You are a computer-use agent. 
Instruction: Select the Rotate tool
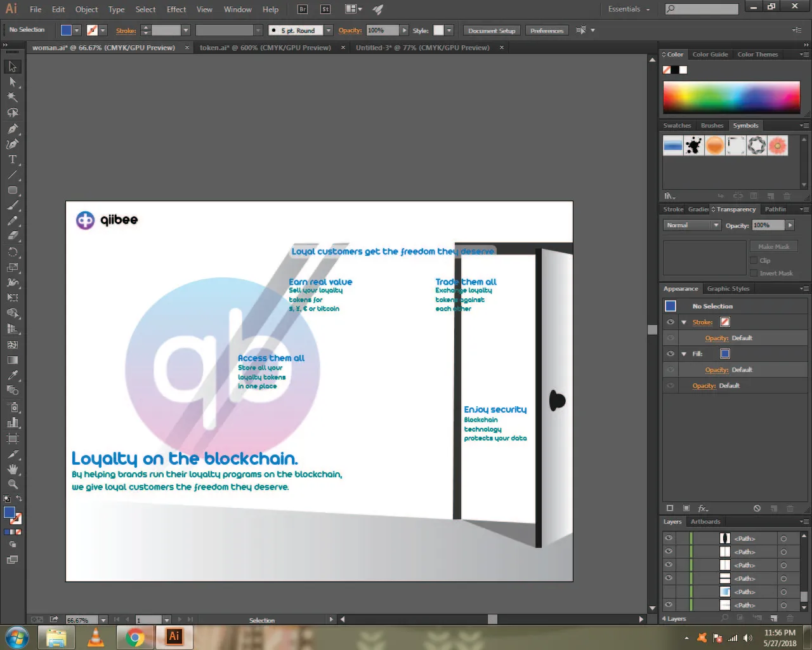[13, 252]
